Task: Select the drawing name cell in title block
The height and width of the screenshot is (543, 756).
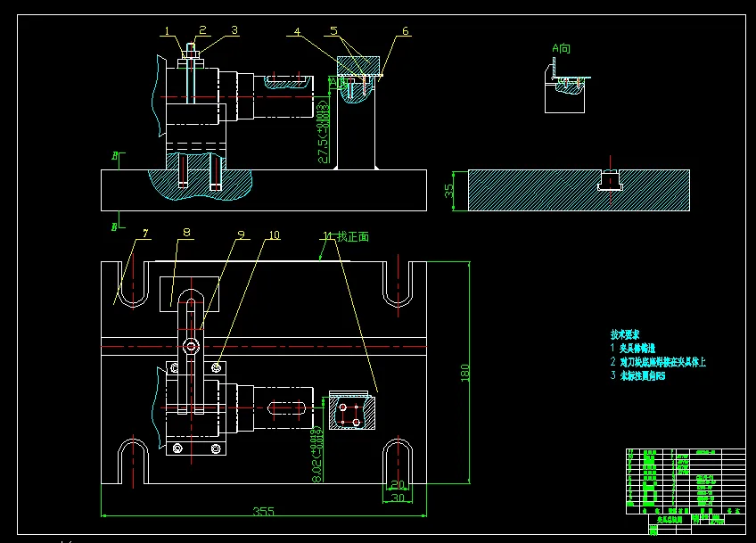Action: pos(670,520)
